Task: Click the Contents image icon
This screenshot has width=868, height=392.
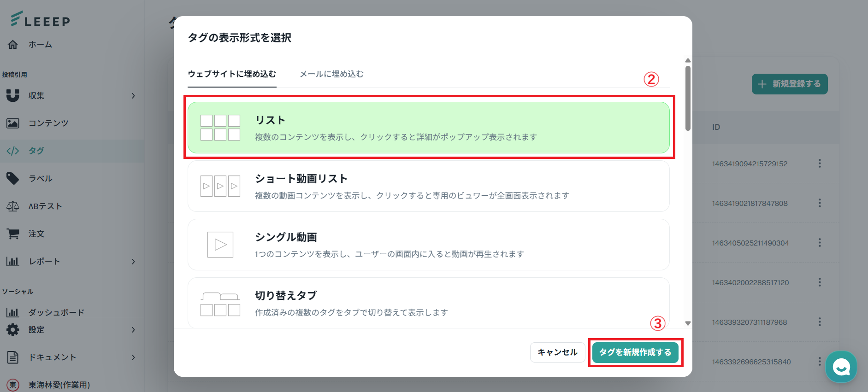Action: 13,123
